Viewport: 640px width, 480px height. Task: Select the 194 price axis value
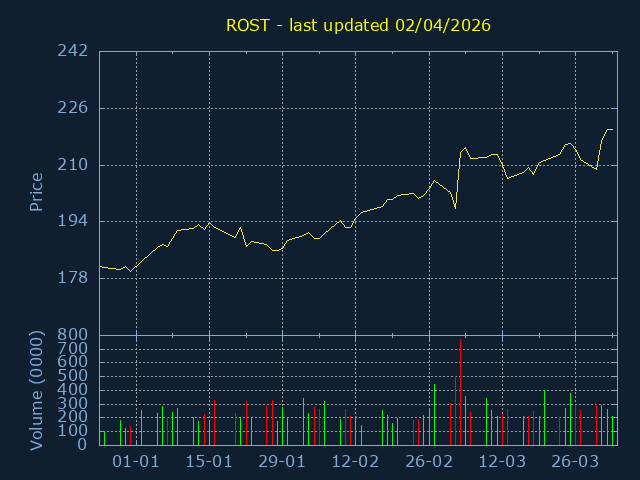coord(72,221)
